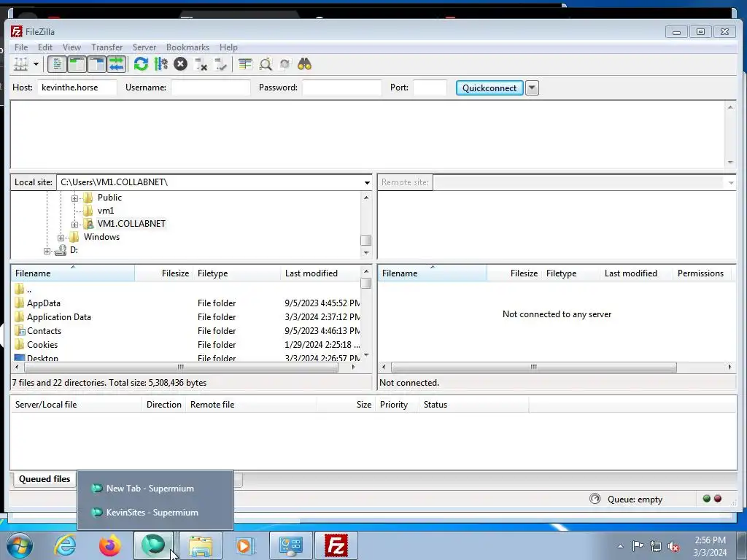This screenshot has height=560, width=747.
Task: Launch Internet Explorer from taskbar
Action: click(65, 545)
